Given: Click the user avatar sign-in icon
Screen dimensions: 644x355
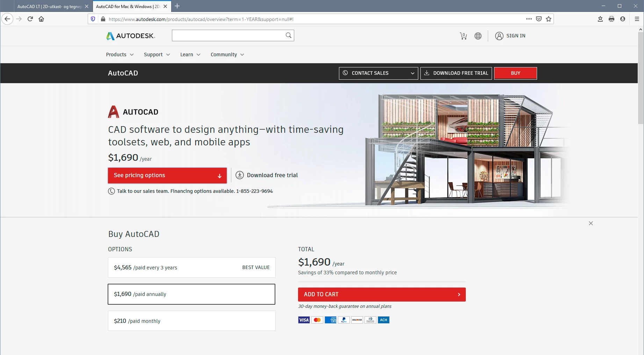Looking at the screenshot, I should click(499, 36).
